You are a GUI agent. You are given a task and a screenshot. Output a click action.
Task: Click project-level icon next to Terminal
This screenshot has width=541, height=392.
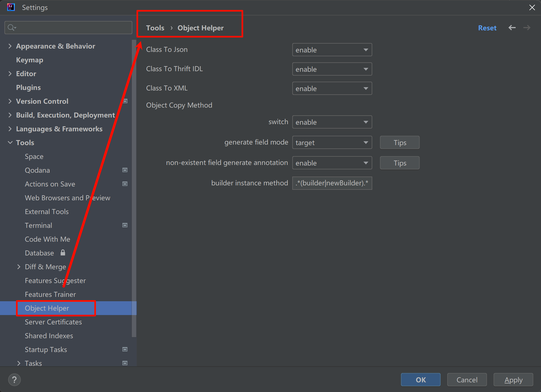(x=125, y=225)
